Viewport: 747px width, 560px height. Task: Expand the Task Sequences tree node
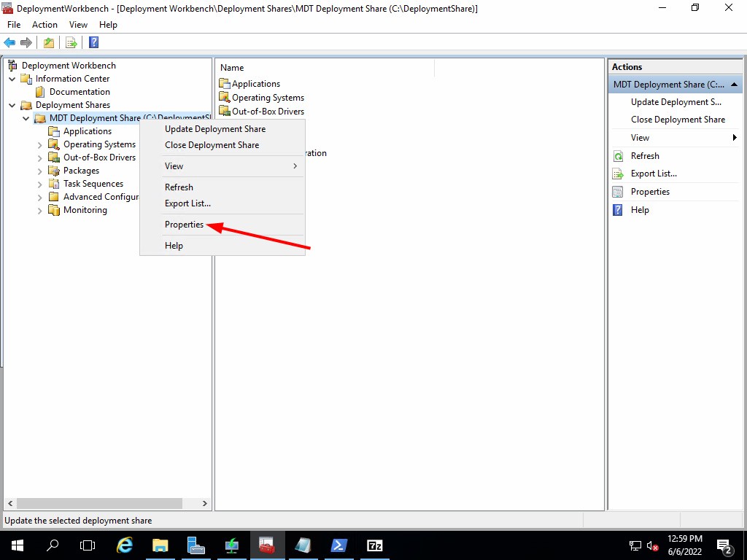(40, 184)
